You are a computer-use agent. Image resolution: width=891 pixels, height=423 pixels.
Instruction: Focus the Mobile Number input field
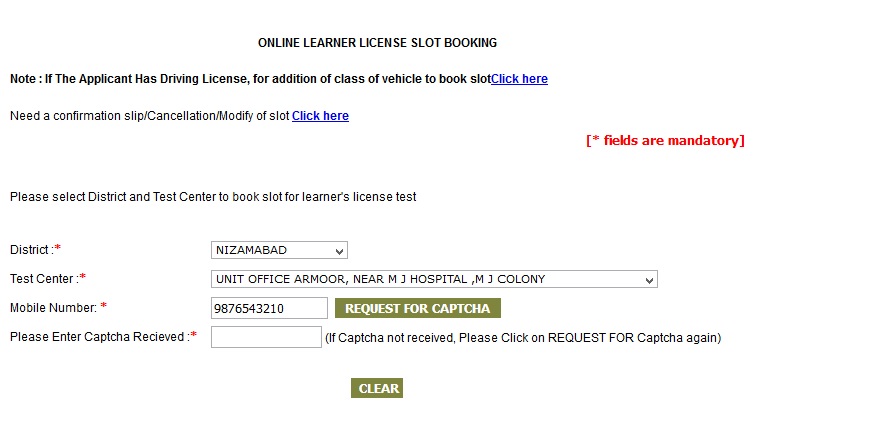(269, 308)
